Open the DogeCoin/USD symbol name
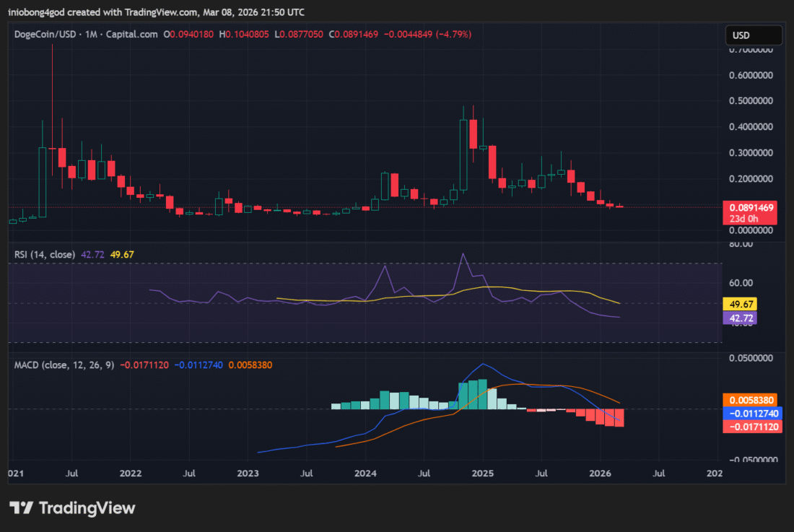Viewport: 794px width, 532px height. 45,34
